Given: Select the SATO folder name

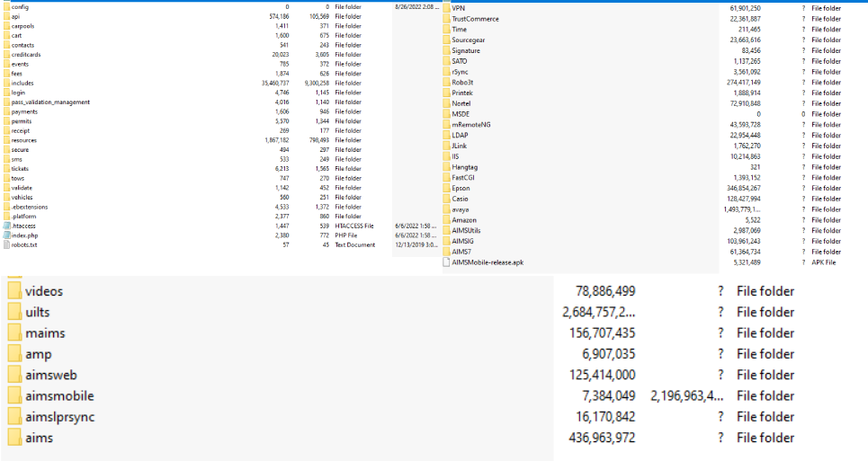Looking at the screenshot, I should pos(460,61).
